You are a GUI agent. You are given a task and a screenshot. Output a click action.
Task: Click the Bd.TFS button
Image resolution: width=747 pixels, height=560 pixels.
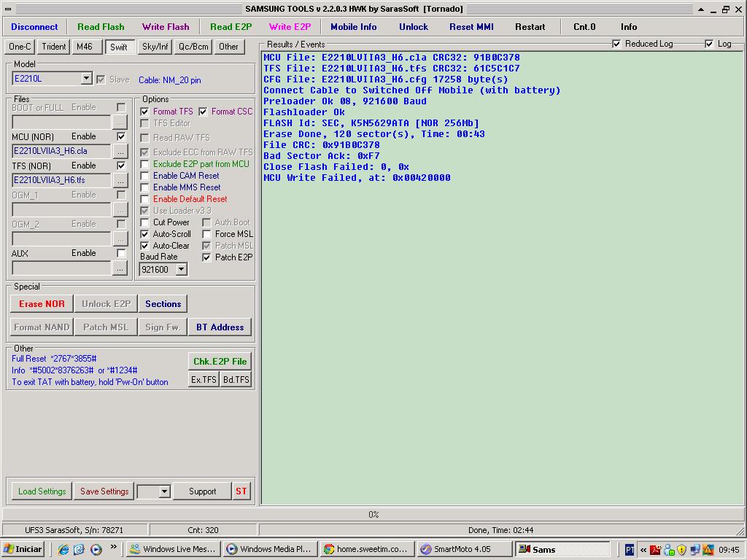click(x=236, y=380)
